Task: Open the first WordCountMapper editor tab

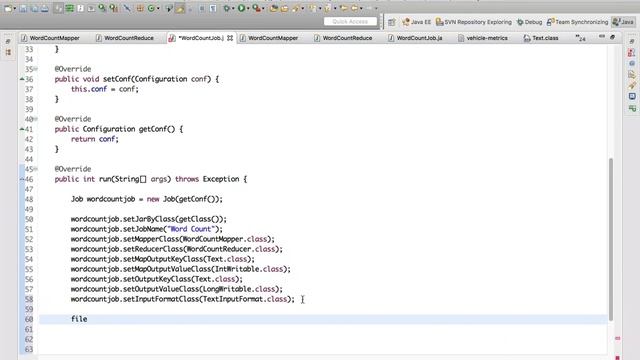Action: click(50, 38)
